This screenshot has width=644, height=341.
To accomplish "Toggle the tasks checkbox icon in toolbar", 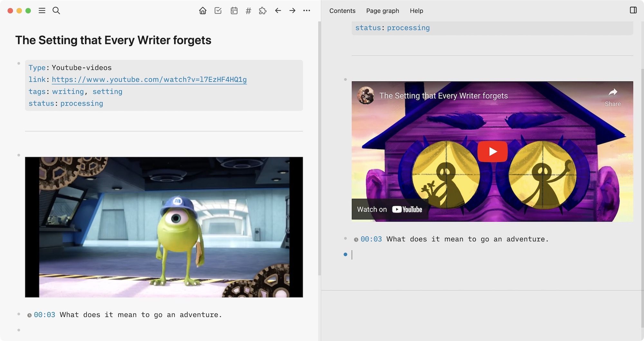I will (x=218, y=10).
